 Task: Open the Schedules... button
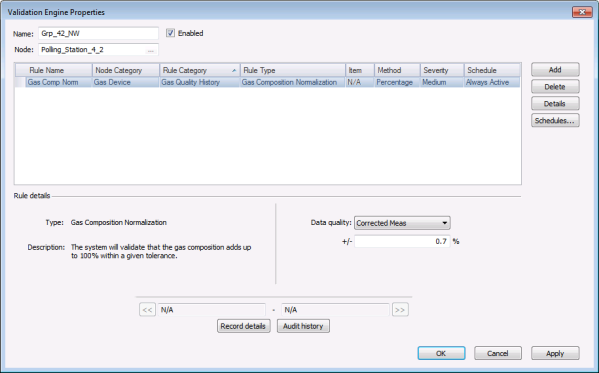pyautogui.click(x=555, y=120)
